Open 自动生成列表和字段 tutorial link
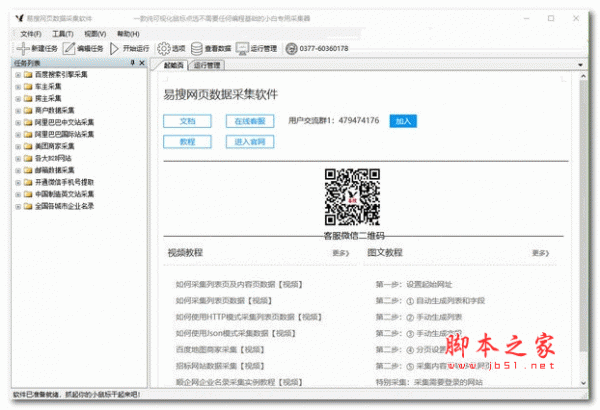This screenshot has width=600, height=410. (430, 301)
